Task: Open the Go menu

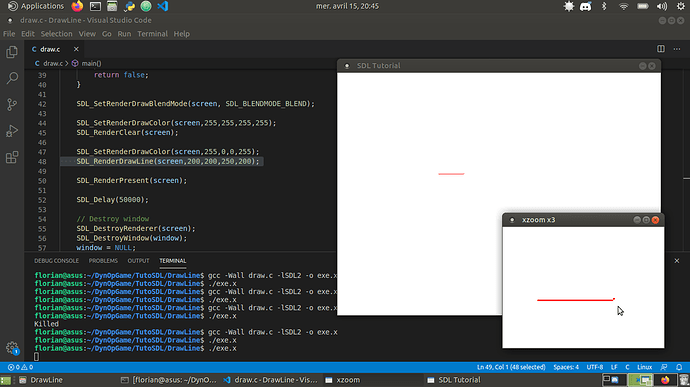Action: (x=106, y=34)
